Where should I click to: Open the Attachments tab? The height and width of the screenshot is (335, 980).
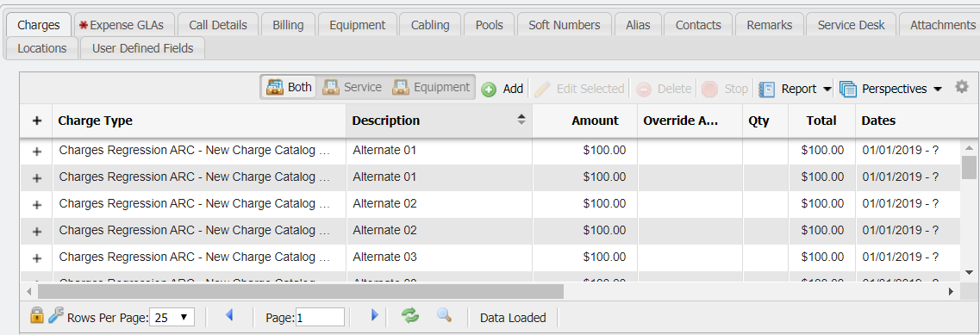coord(939,25)
